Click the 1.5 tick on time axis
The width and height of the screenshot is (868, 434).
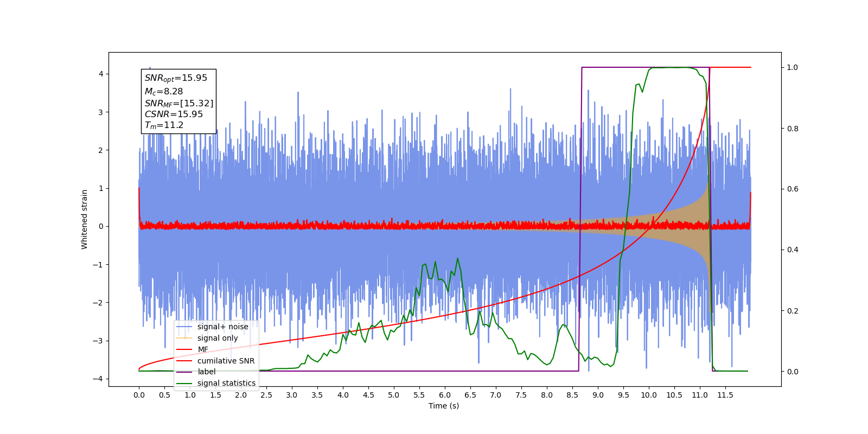click(215, 395)
